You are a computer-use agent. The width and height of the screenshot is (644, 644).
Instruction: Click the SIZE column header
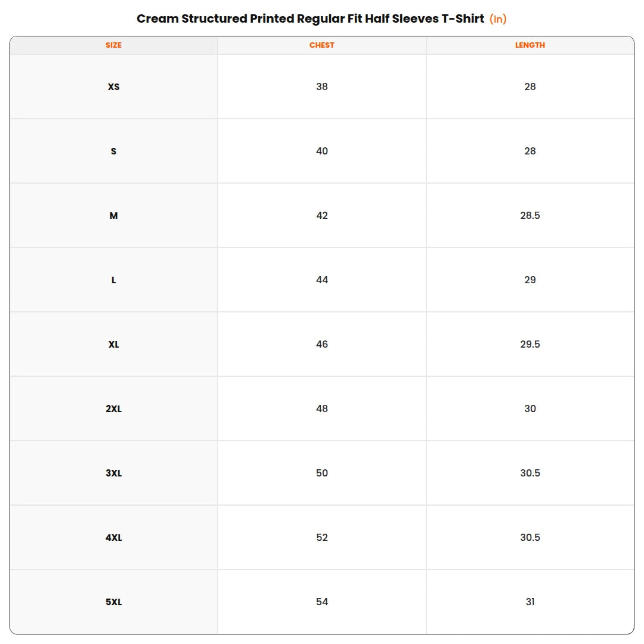[113, 45]
